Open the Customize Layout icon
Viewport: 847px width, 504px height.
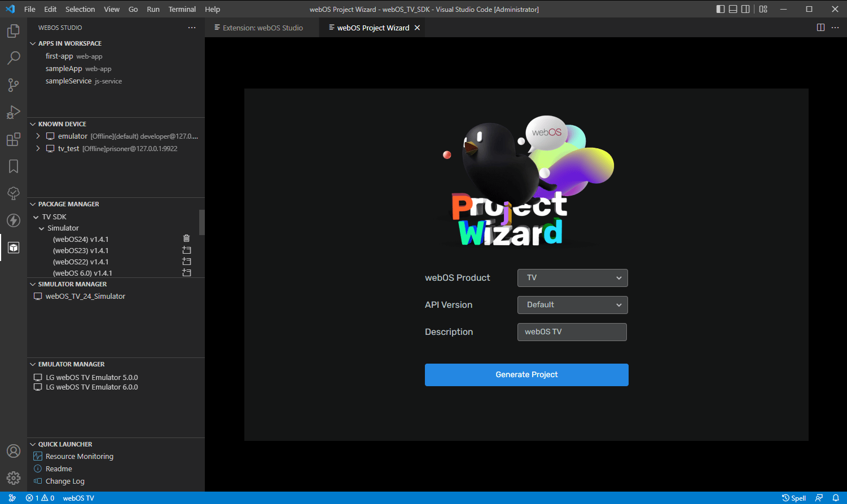[x=763, y=9]
